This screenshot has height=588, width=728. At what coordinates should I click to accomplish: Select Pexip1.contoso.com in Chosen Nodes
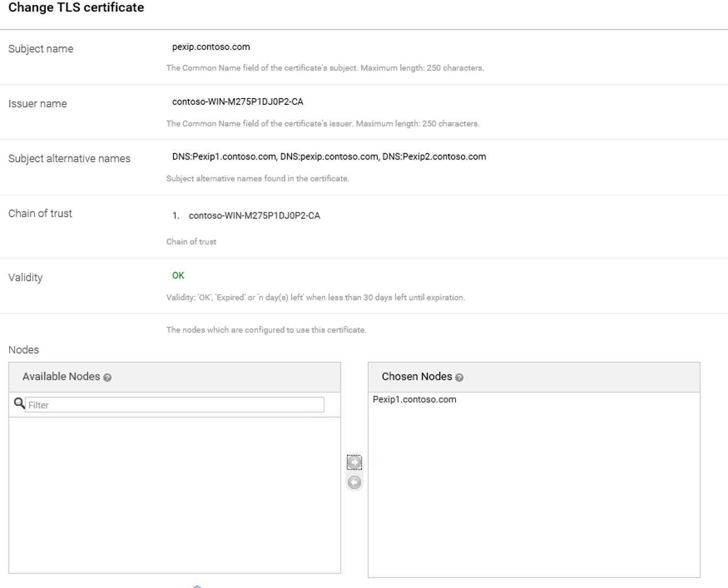(x=415, y=400)
